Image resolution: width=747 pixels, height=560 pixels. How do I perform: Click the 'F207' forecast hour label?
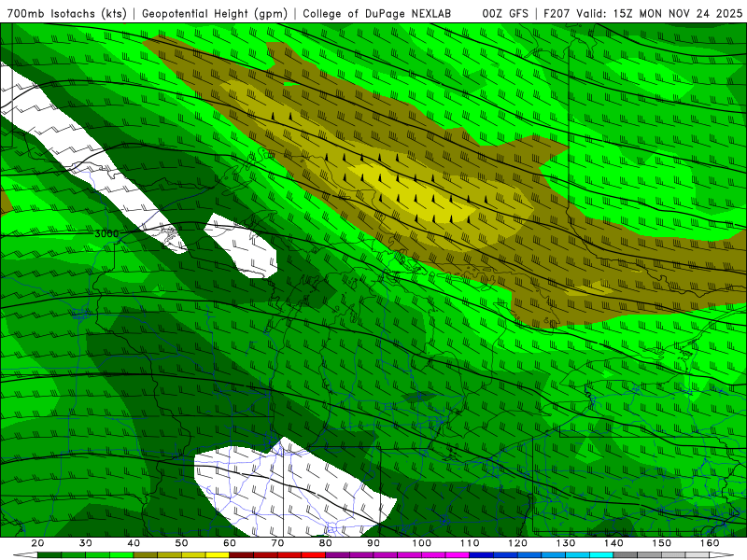pyautogui.click(x=557, y=13)
